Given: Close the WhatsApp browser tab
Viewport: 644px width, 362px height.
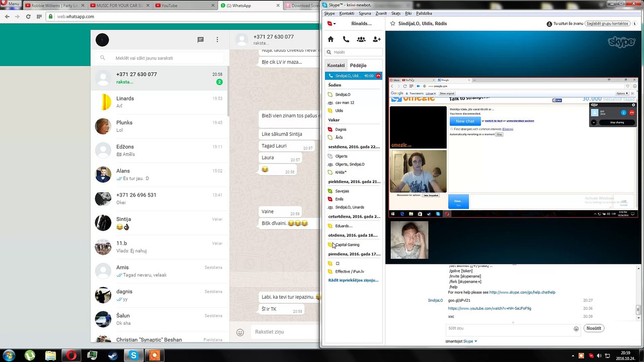Looking at the screenshot, I should (x=278, y=6).
